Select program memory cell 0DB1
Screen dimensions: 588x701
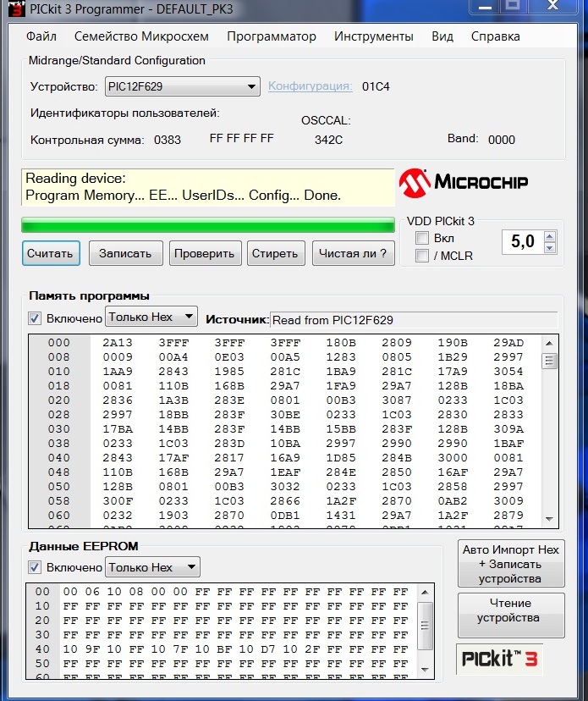click(x=285, y=515)
